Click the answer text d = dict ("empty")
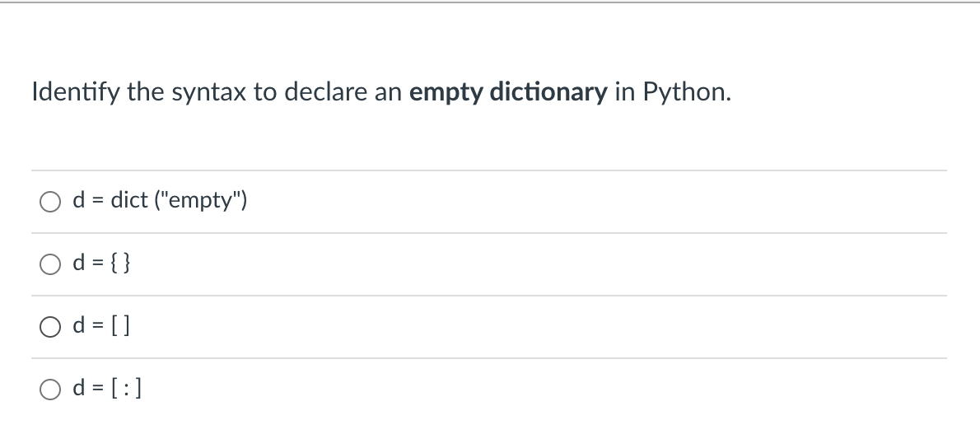Image resolution: width=980 pixels, height=448 pixels. click(x=160, y=201)
